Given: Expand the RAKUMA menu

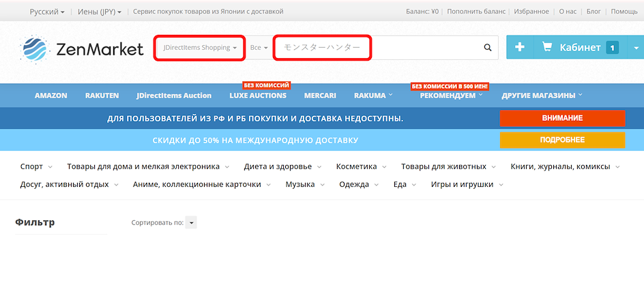Looking at the screenshot, I should [x=373, y=95].
